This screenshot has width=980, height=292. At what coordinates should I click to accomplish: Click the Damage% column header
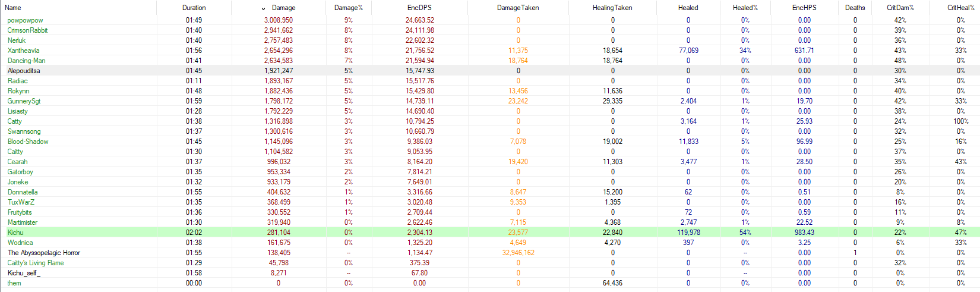(348, 8)
